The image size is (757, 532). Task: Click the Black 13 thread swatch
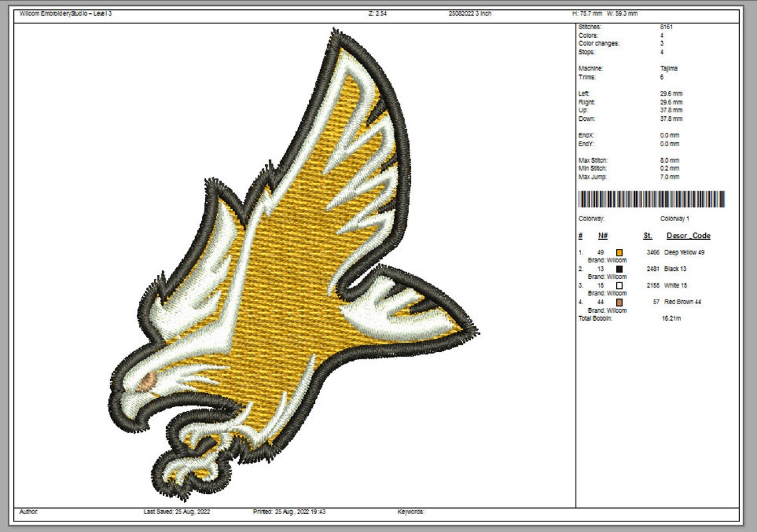pos(619,270)
